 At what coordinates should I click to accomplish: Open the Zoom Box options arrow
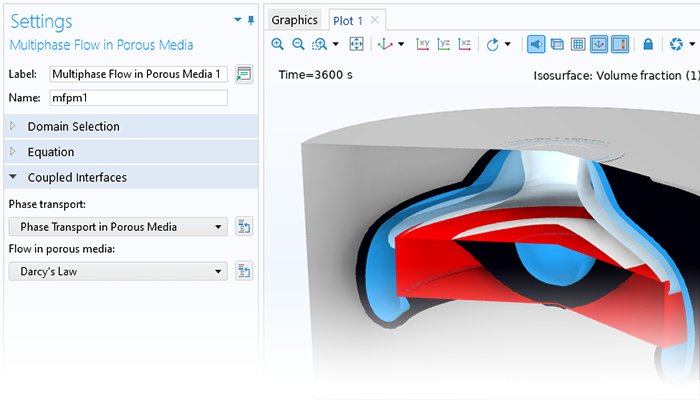(336, 44)
